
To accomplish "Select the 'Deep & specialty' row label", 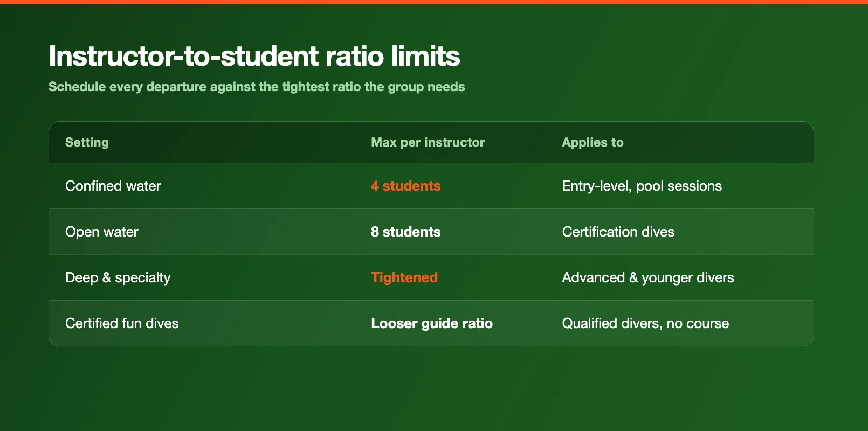I will 118,277.
